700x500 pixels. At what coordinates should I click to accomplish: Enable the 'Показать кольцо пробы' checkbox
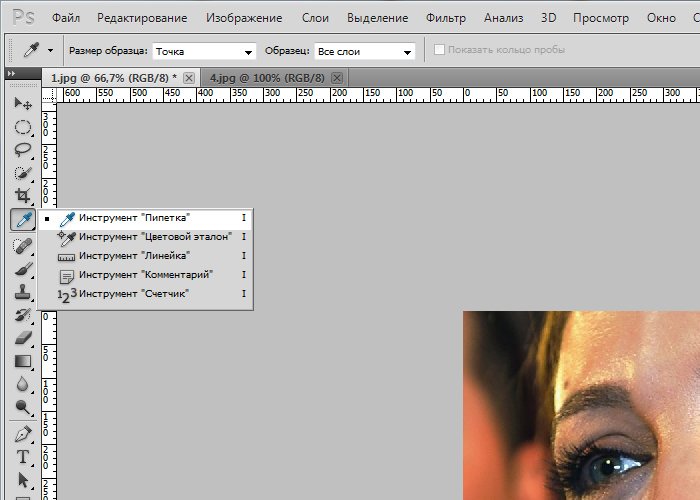[439, 51]
